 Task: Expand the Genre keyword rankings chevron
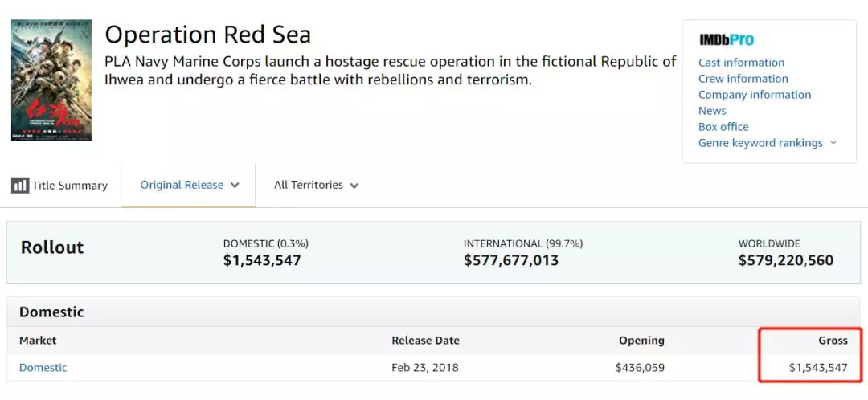(833, 143)
